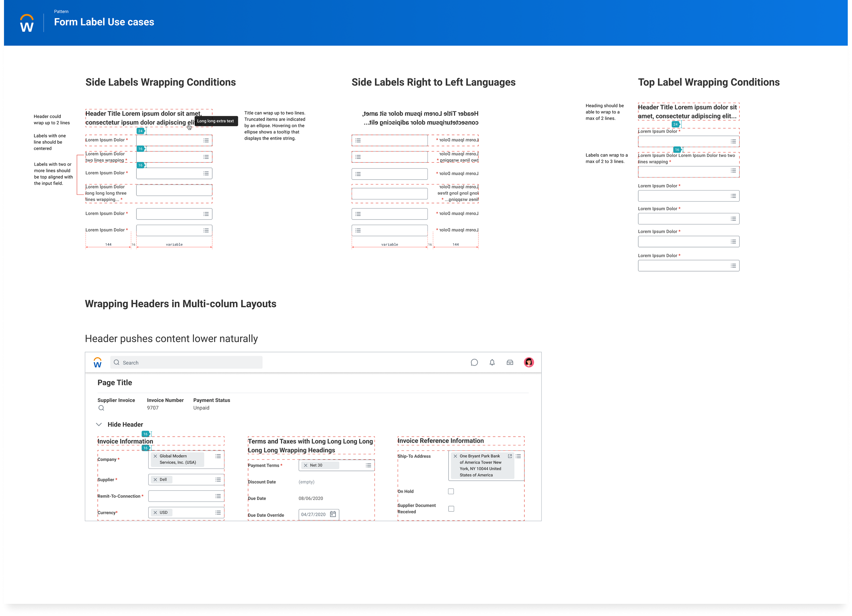Click the magnifying glass under Supplier Invoice

click(101, 408)
